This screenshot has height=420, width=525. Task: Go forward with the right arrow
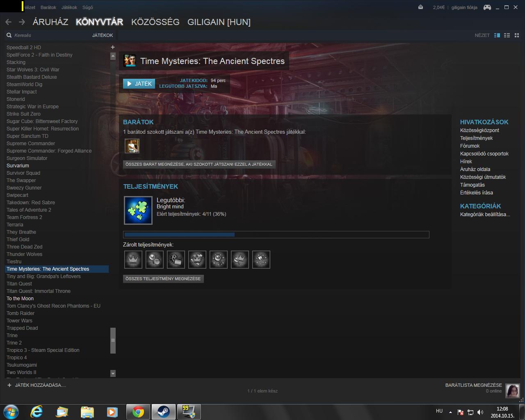click(22, 22)
